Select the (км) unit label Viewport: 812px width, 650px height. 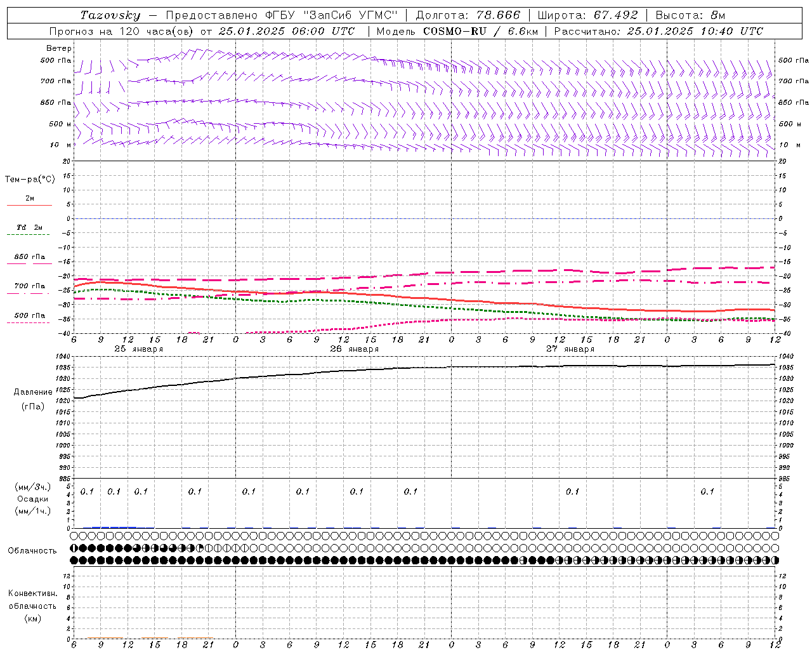click(33, 618)
